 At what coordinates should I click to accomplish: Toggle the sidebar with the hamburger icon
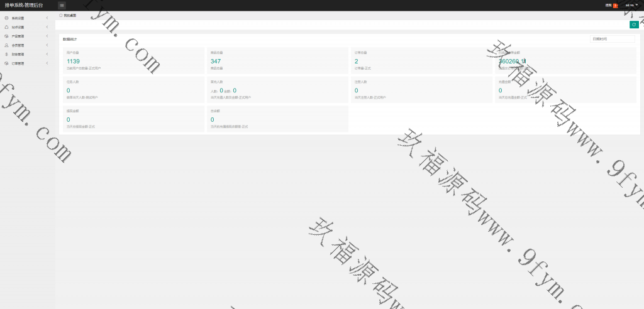[62, 5]
